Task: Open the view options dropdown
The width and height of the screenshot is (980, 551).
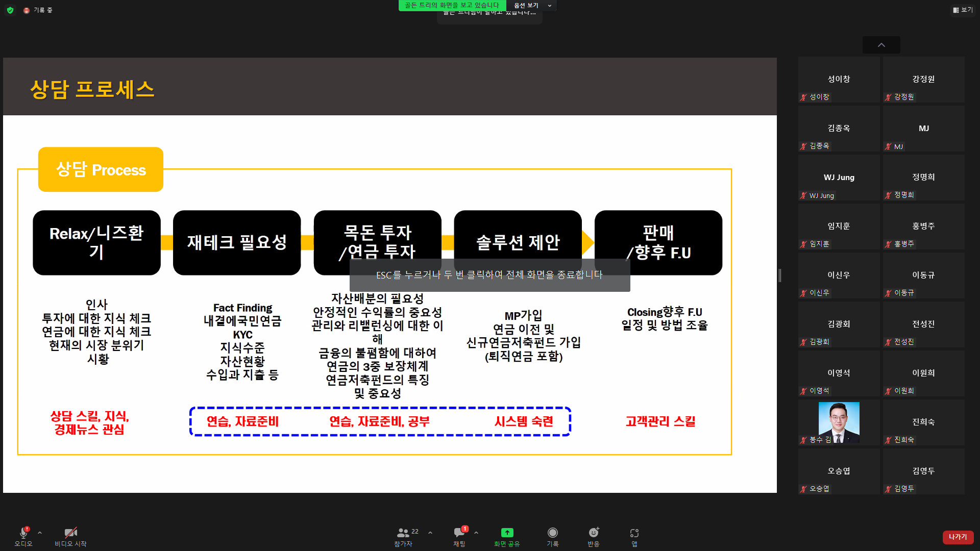Action: (x=532, y=6)
